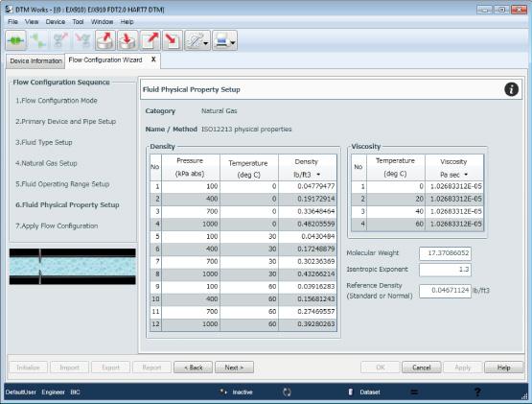Screen dimensions: 532x404
Task: Open the Device menu
Action: coord(56,22)
